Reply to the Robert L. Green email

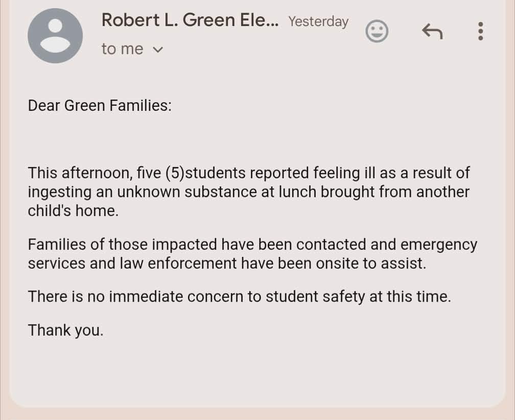tap(432, 32)
